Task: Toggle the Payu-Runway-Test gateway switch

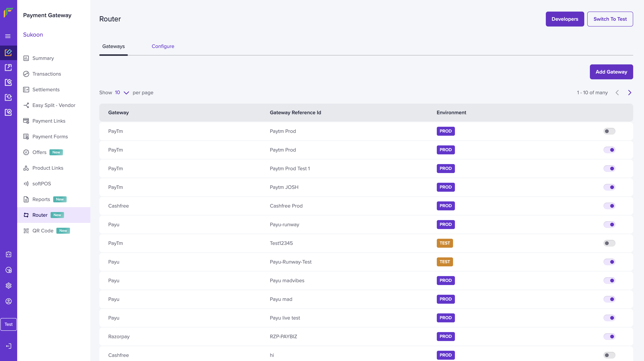Action: point(609,262)
